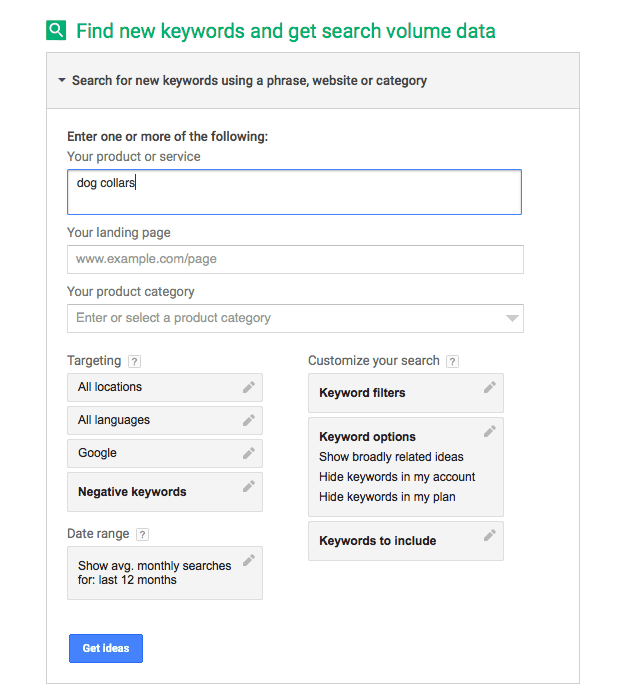Click the product category text field

(x=280, y=318)
